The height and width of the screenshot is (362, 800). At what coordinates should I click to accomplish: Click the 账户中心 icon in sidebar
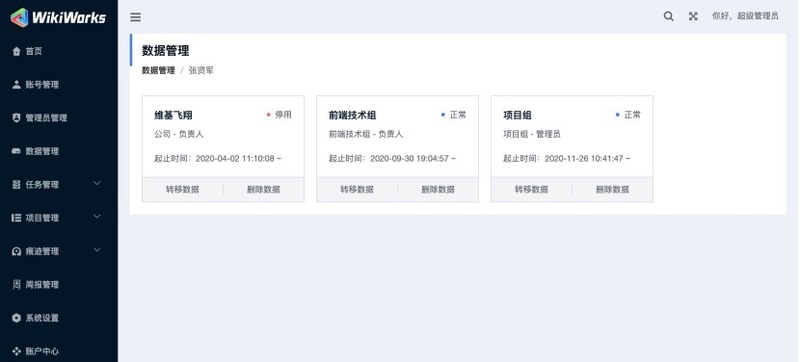[16, 351]
